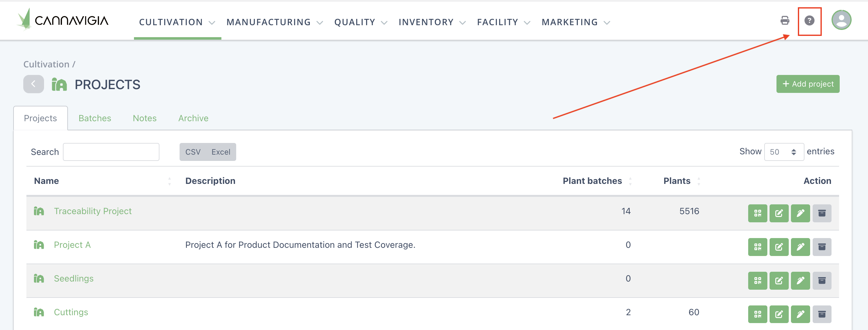Open the Archive tab
Viewport: 868px width, 330px height.
pos(193,118)
